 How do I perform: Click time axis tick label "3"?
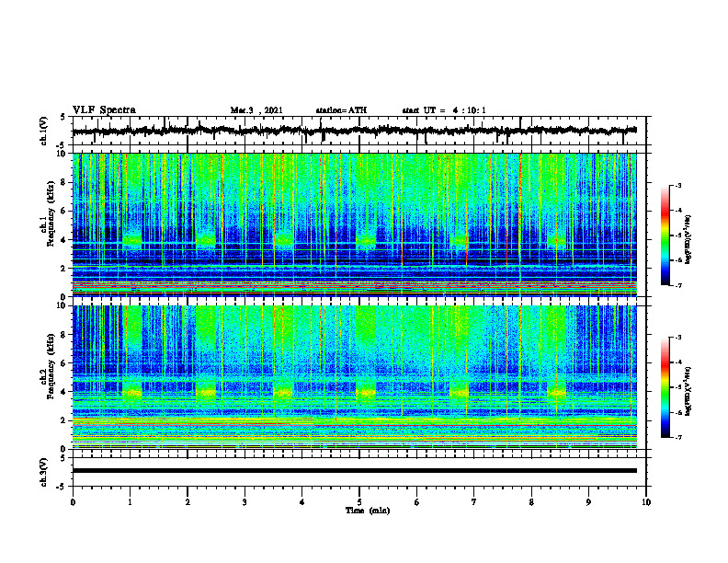[x=245, y=502]
